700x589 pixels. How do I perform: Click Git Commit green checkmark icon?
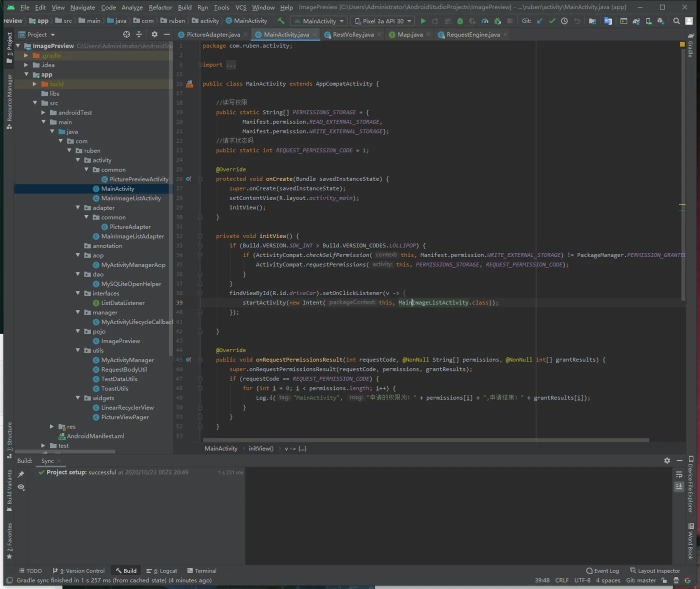[552, 21]
